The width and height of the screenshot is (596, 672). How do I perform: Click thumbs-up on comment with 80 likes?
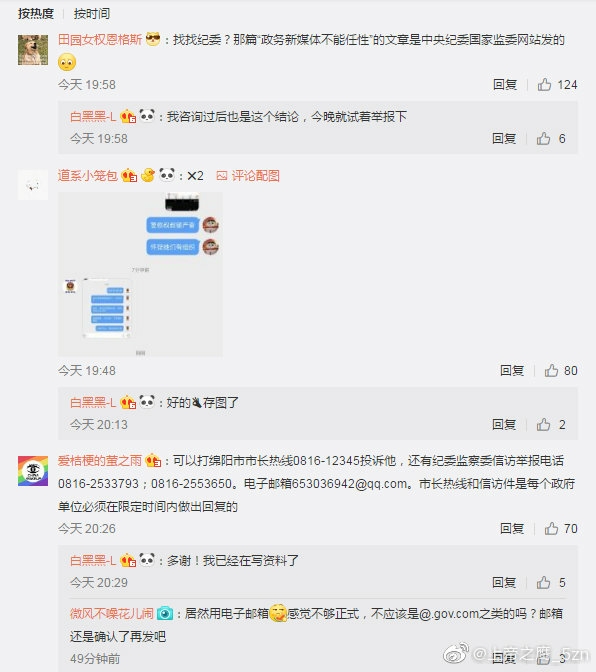click(551, 370)
